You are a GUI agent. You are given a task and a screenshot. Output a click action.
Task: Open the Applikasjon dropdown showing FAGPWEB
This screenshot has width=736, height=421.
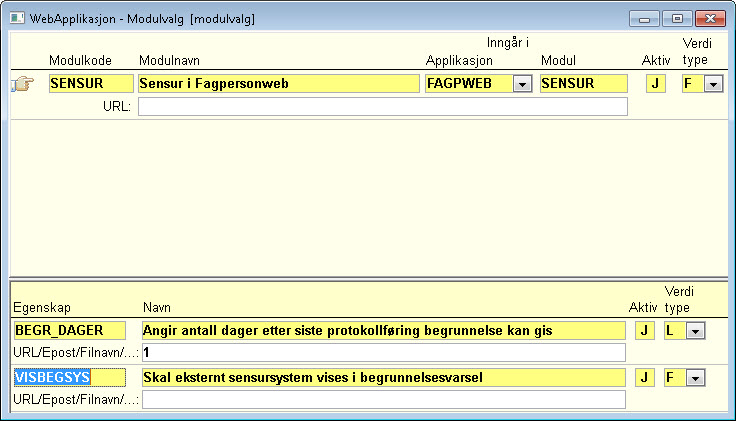tap(522, 84)
